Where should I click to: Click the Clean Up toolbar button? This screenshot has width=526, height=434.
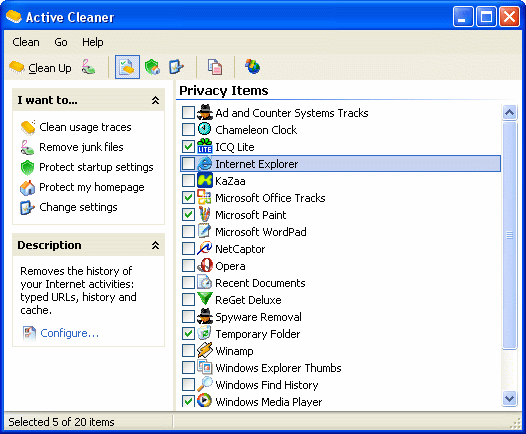(40, 68)
